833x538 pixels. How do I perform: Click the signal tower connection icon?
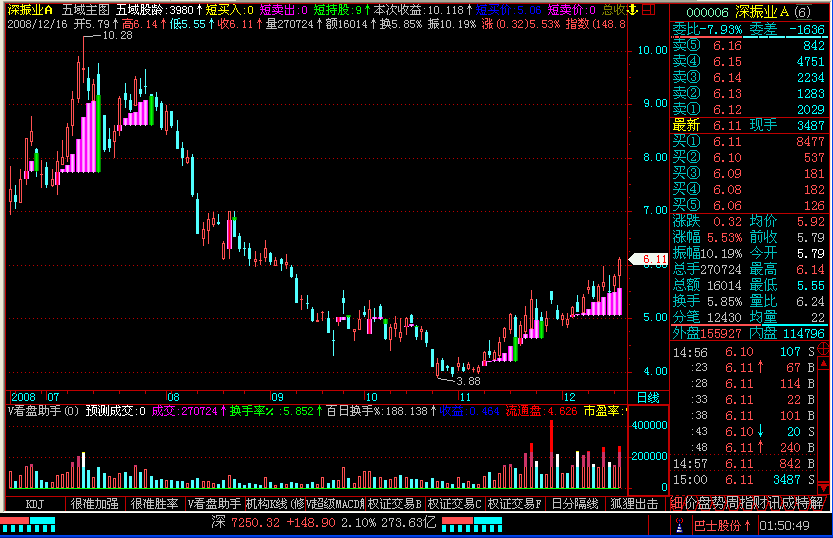click(679, 526)
